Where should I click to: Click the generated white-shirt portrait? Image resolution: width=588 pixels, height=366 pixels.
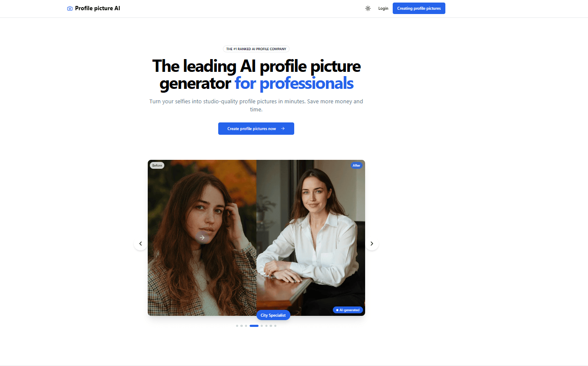click(311, 238)
